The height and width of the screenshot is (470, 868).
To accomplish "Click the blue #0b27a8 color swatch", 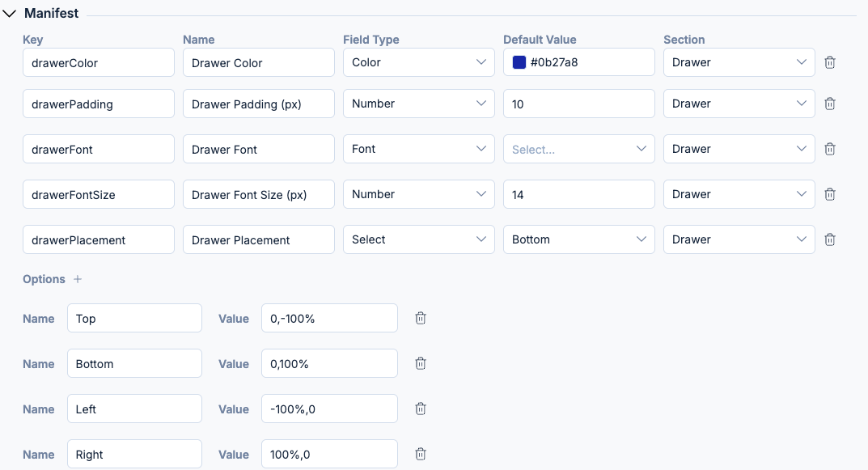I will coord(519,62).
